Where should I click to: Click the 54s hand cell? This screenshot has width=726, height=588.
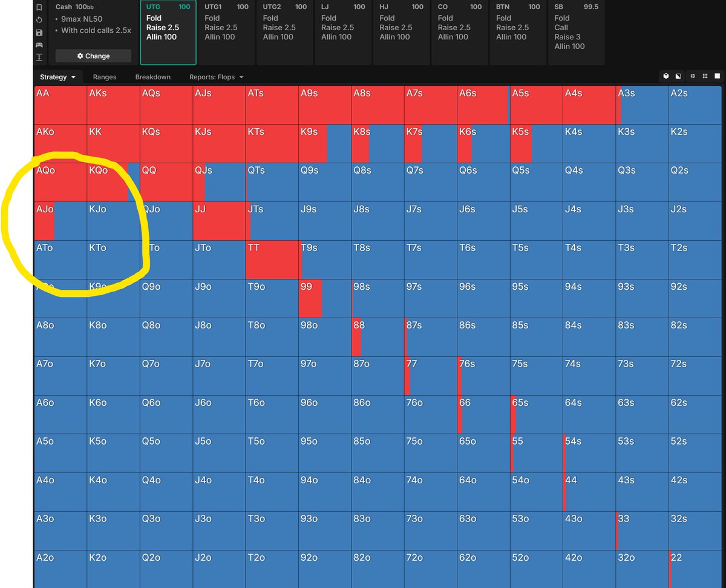click(589, 454)
